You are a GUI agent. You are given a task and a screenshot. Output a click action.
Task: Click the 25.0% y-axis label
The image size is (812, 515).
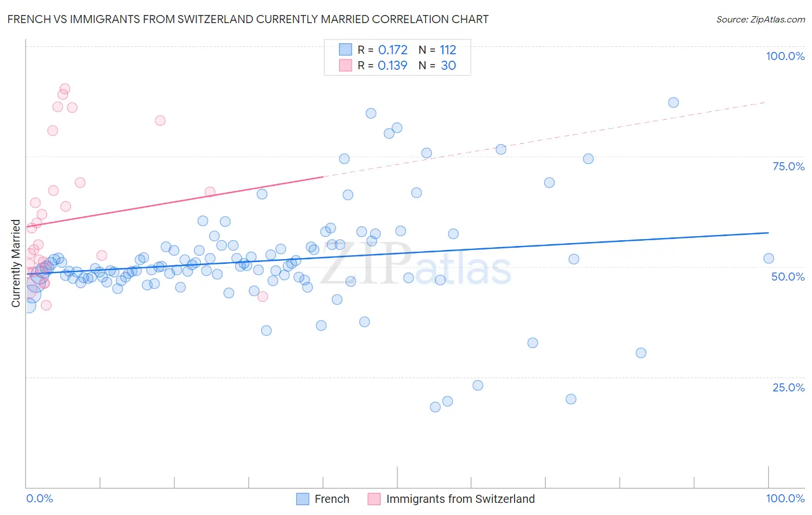[x=788, y=387]
